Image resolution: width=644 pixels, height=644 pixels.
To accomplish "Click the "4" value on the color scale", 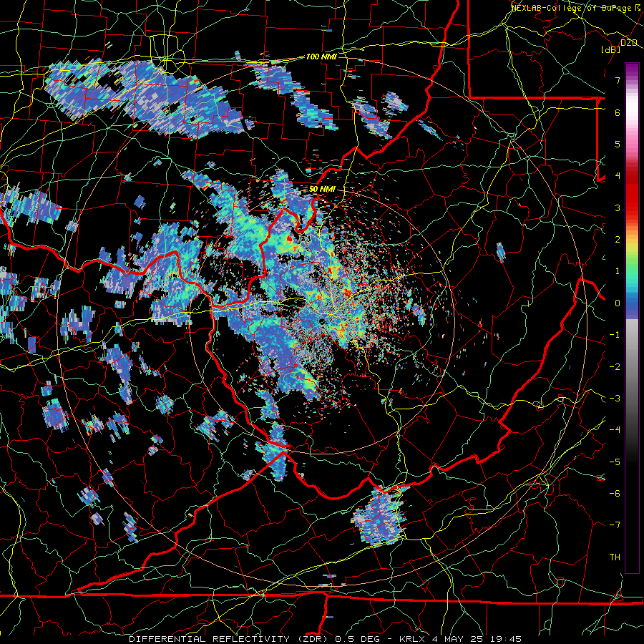I will point(618,176).
